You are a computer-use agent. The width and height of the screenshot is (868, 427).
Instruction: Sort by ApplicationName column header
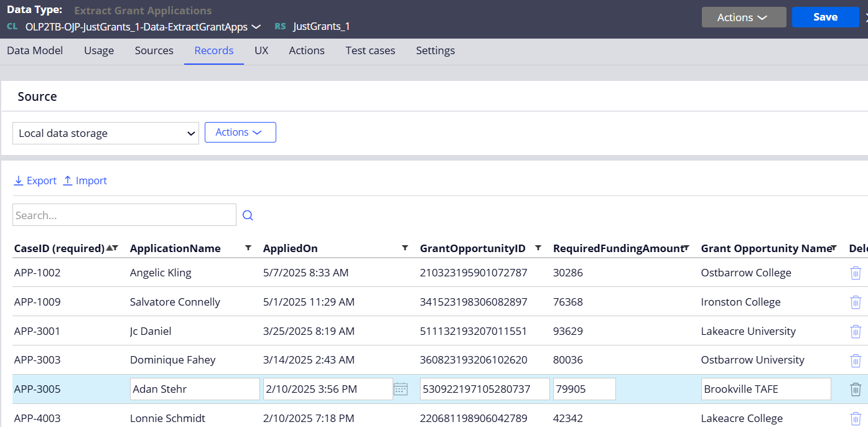[x=175, y=248]
